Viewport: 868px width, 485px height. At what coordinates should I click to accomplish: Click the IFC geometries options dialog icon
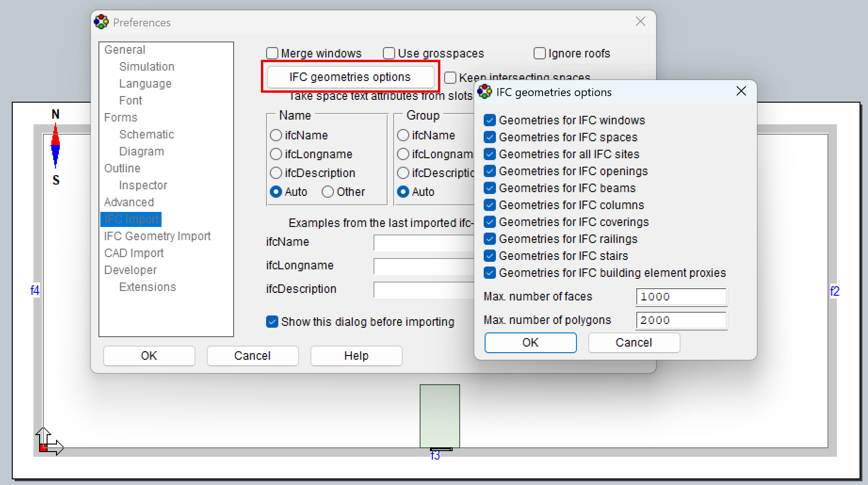pyautogui.click(x=485, y=91)
